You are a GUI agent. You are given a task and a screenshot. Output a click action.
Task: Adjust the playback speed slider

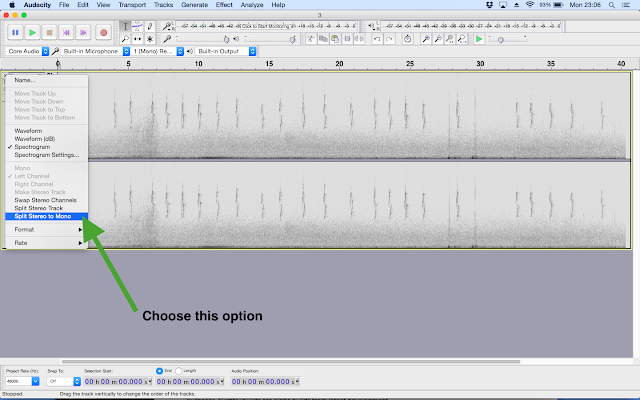[508, 39]
